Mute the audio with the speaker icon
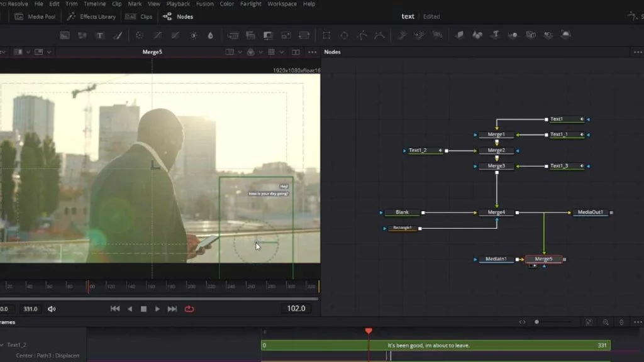The width and height of the screenshot is (644, 362). click(51, 309)
